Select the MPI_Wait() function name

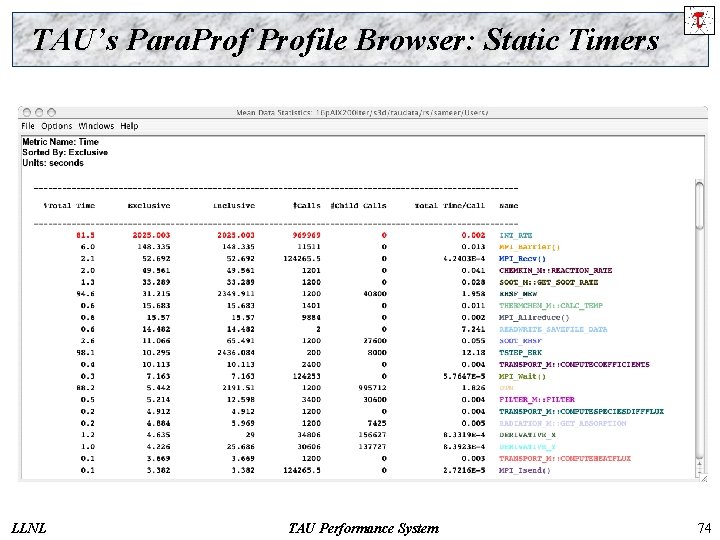coord(522,377)
